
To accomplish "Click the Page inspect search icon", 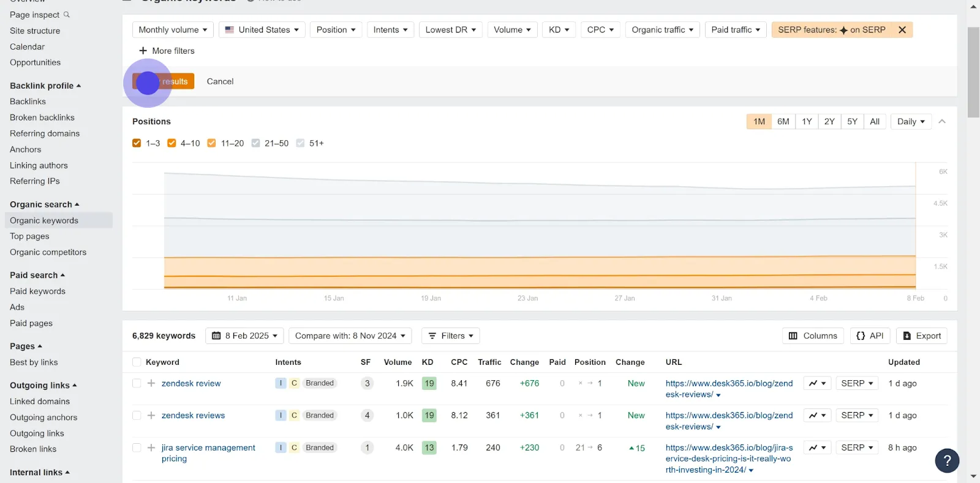I will (67, 15).
